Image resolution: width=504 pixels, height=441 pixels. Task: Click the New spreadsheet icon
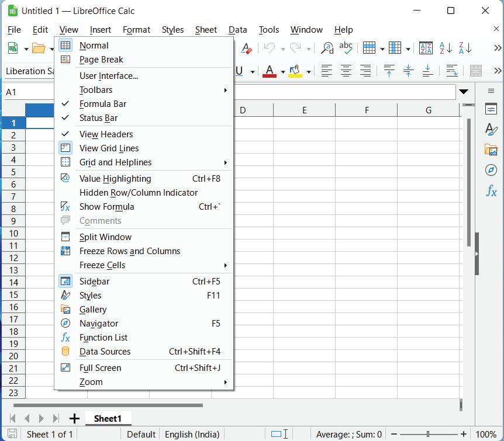13,48
